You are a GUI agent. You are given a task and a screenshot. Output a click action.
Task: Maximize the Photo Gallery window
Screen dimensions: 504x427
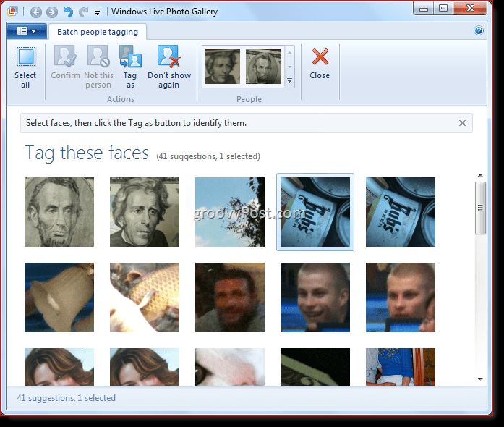[443, 9]
